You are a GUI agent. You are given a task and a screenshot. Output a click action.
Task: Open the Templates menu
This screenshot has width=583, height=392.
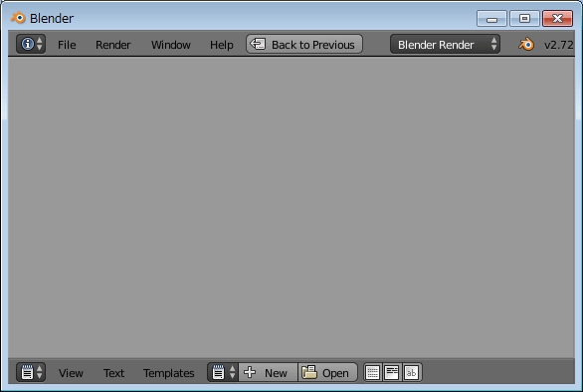coord(169,373)
